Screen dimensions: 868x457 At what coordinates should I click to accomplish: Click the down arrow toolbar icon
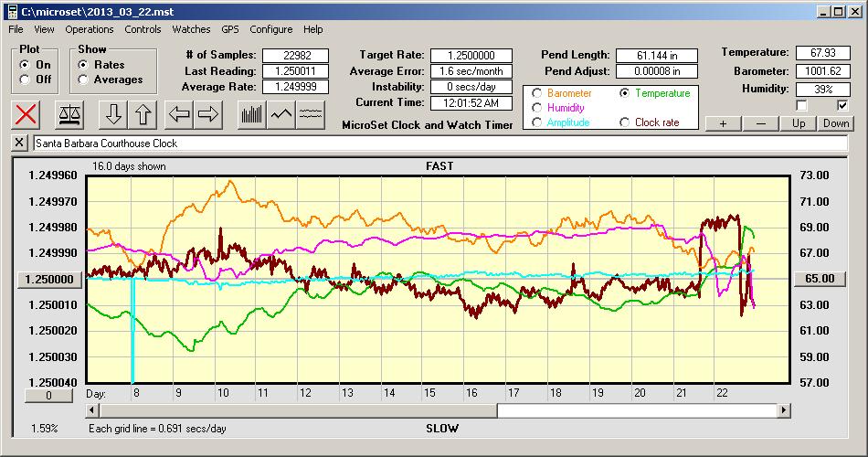pos(113,114)
